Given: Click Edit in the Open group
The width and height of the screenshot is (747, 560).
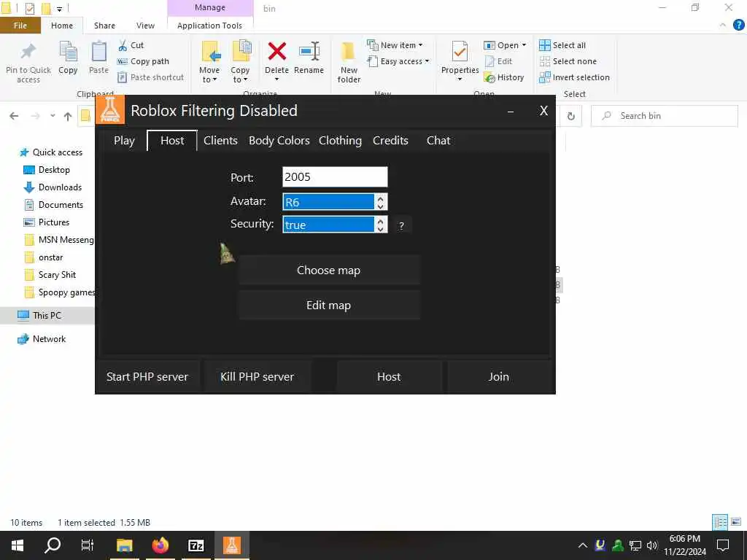Looking at the screenshot, I should [x=498, y=61].
